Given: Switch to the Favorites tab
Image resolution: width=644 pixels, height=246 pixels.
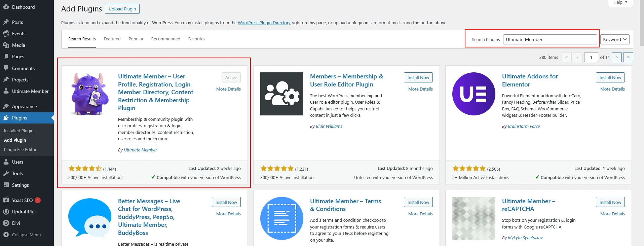Looking at the screenshot, I should (197, 39).
